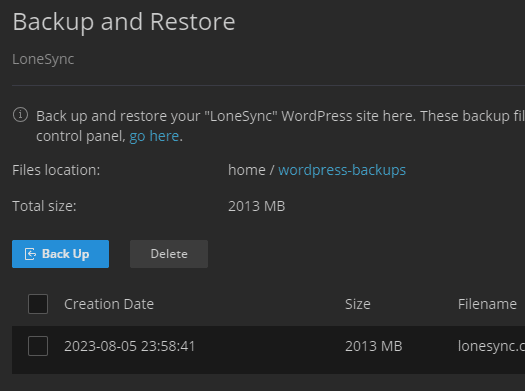Screen dimensions: 525x391
Task: Click the Filename column header
Action: pyautogui.click(x=487, y=304)
